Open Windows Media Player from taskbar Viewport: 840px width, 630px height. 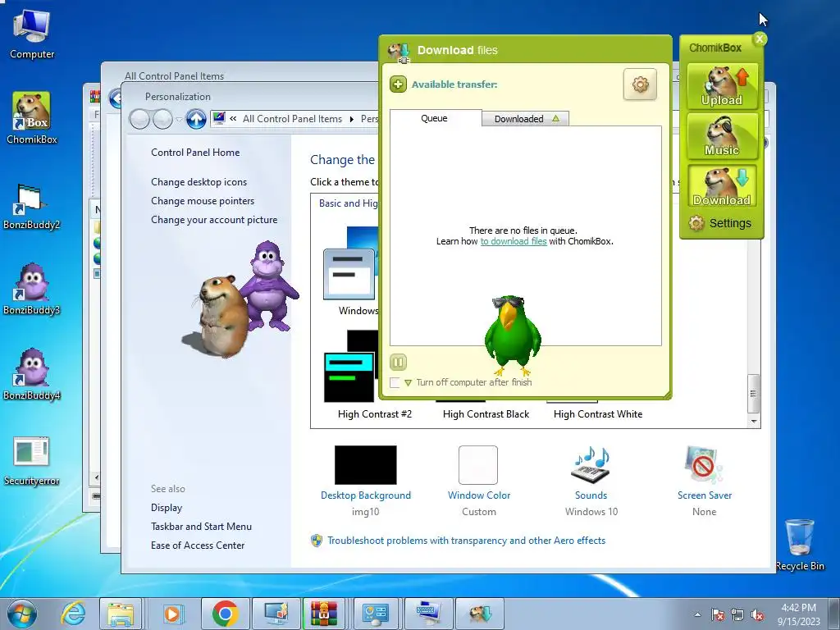coord(172,614)
